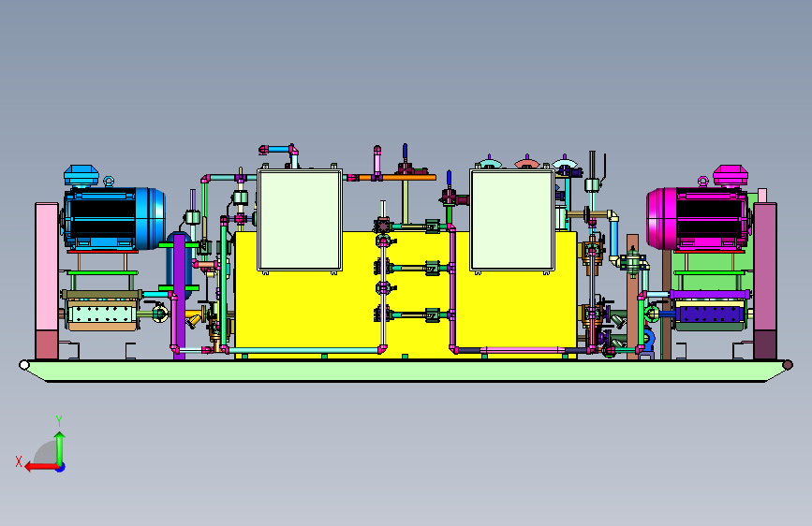812x526 pixels.
Task: Select the blue electric motor body
Action: (x=113, y=218)
